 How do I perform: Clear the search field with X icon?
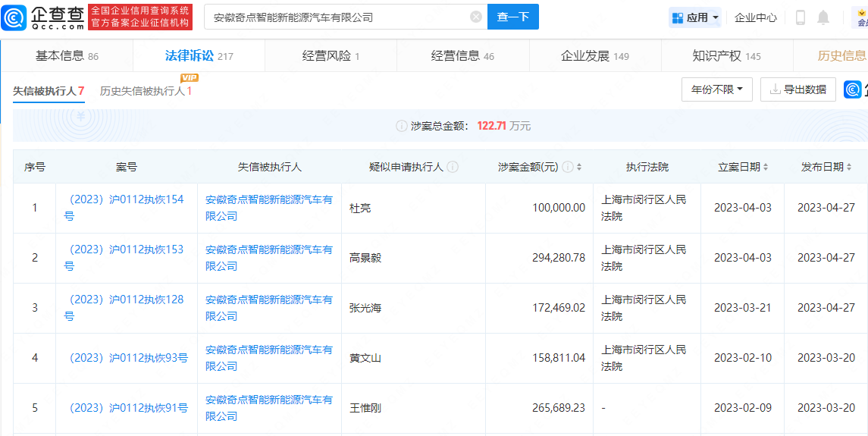click(x=475, y=17)
